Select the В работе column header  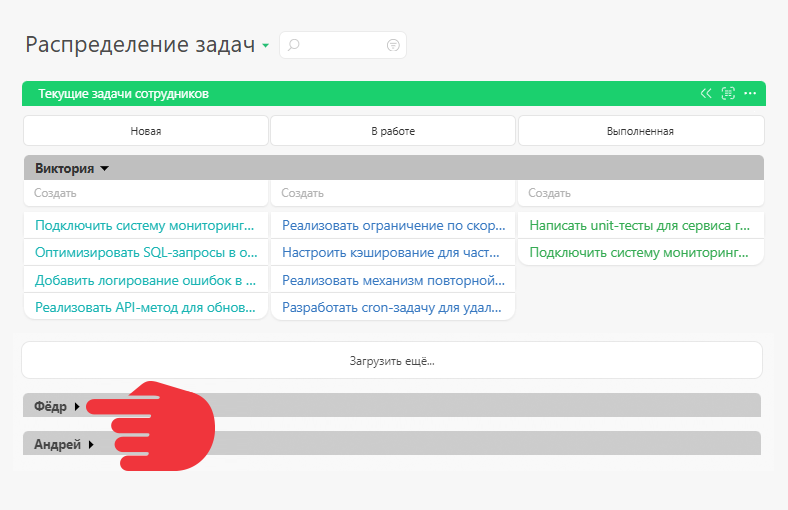point(393,131)
